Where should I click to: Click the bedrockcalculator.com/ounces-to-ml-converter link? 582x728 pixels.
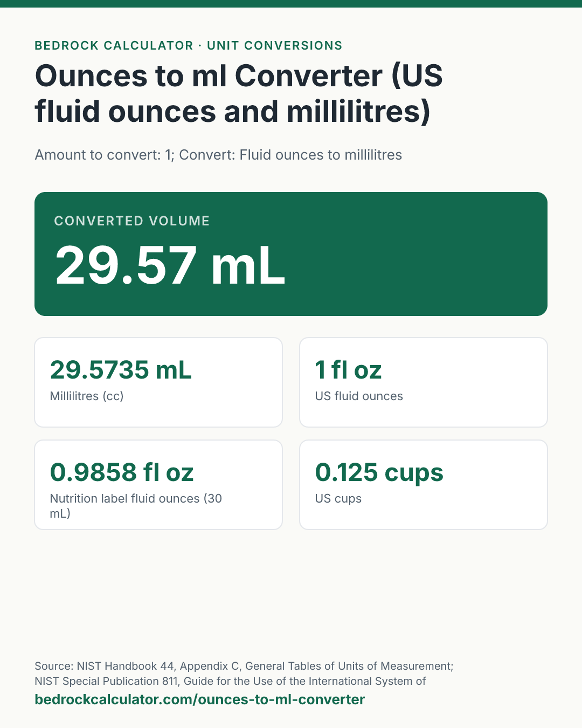click(200, 699)
